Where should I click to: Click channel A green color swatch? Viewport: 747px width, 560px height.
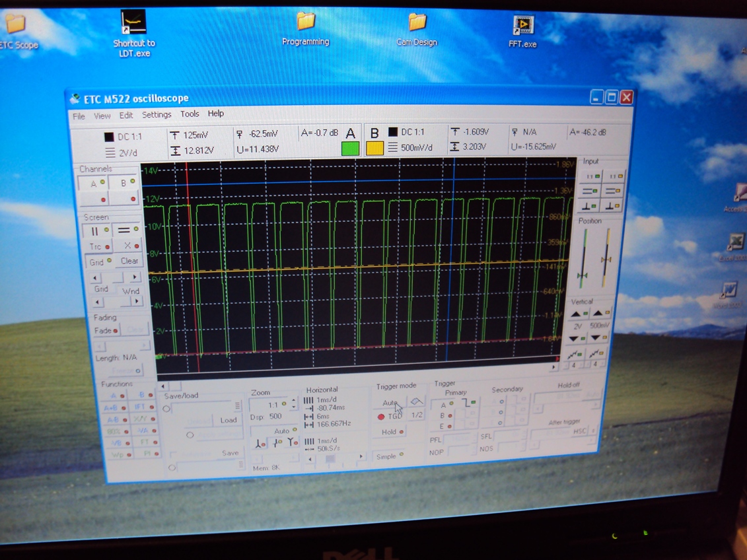pos(350,149)
